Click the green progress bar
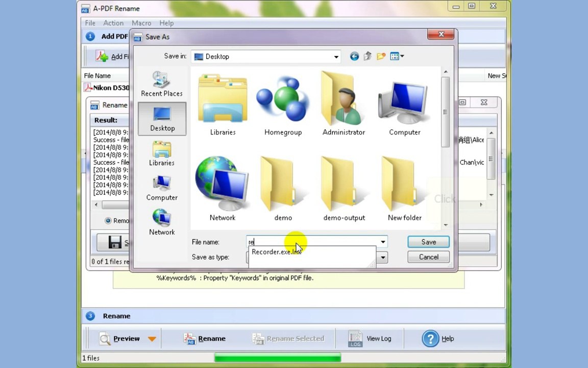Screen dimensions: 588x368 pyautogui.click(x=278, y=357)
